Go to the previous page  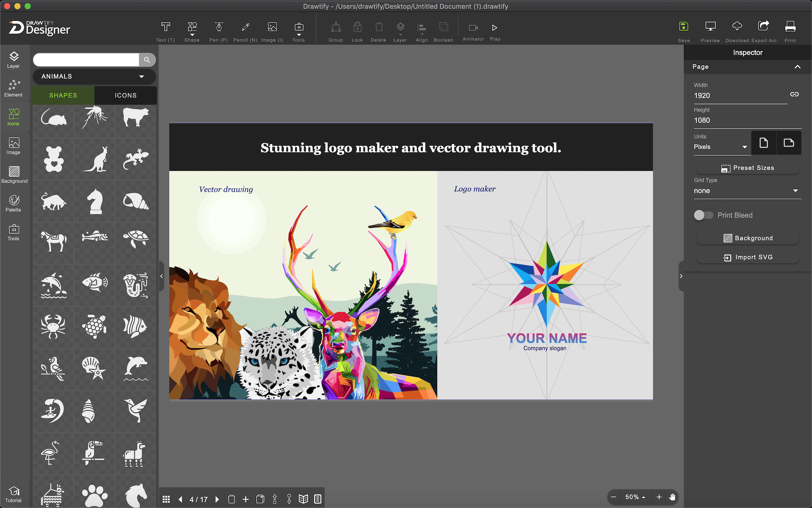pos(181,500)
